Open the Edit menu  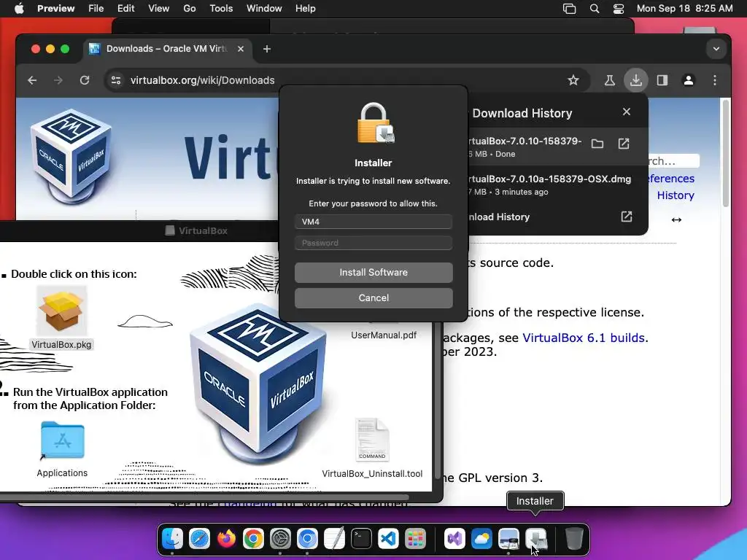pyautogui.click(x=125, y=9)
